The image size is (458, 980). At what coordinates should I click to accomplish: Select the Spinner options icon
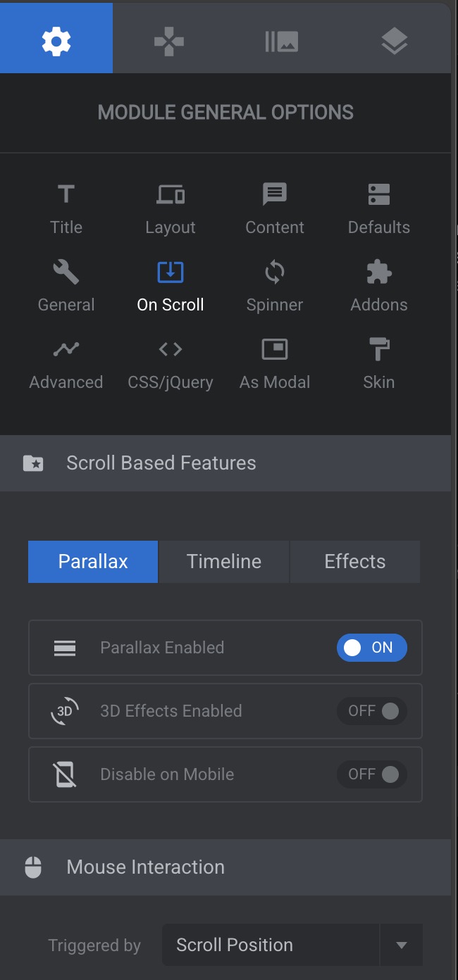tap(275, 272)
